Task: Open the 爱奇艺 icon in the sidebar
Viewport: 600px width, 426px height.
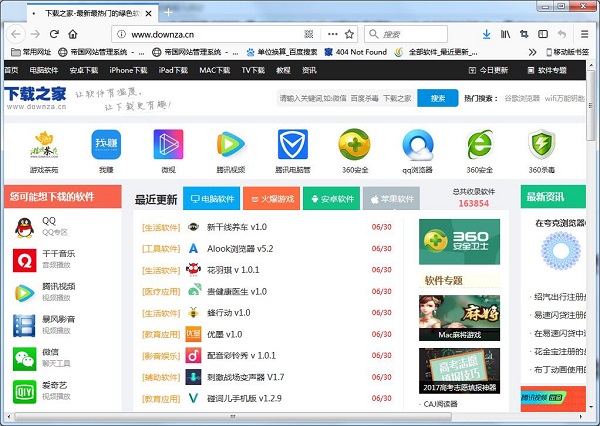Action: [x=24, y=391]
